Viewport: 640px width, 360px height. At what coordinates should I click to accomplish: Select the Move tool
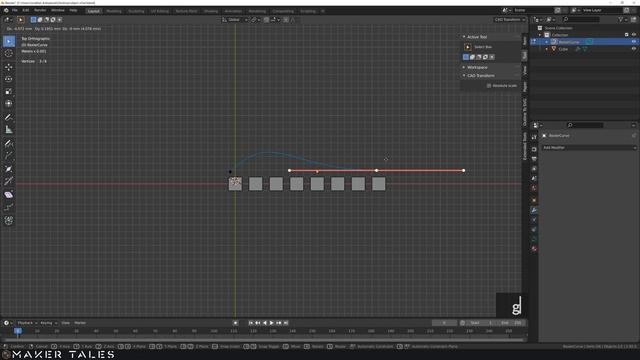[9, 67]
